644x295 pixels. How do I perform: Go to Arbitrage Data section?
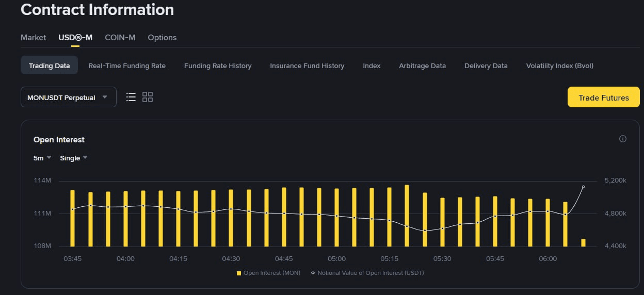pyautogui.click(x=422, y=65)
